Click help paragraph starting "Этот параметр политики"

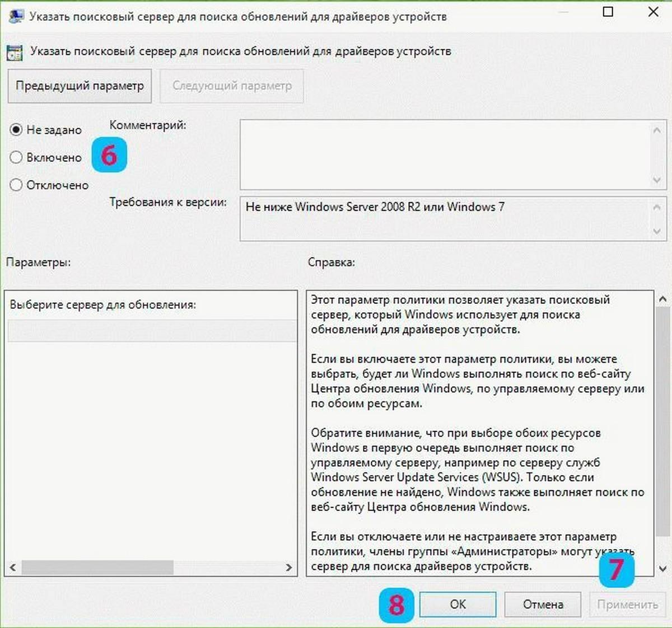pos(460,315)
